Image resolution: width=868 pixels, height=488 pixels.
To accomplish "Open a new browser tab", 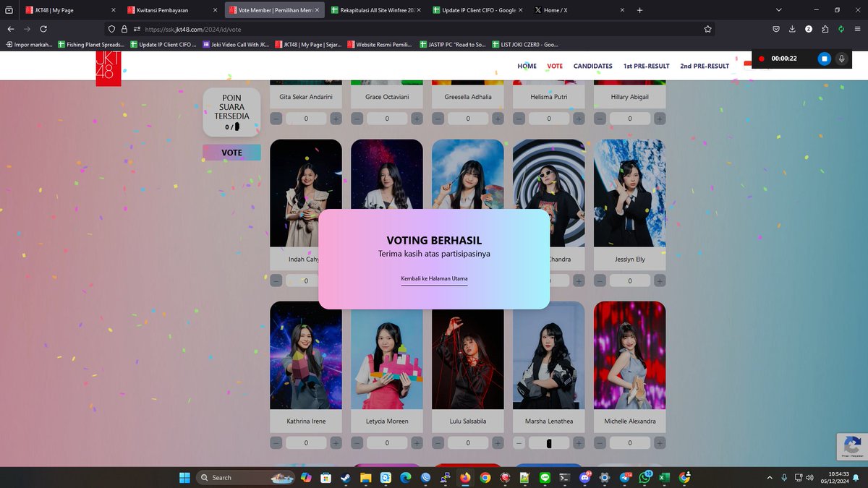I will coord(639,10).
